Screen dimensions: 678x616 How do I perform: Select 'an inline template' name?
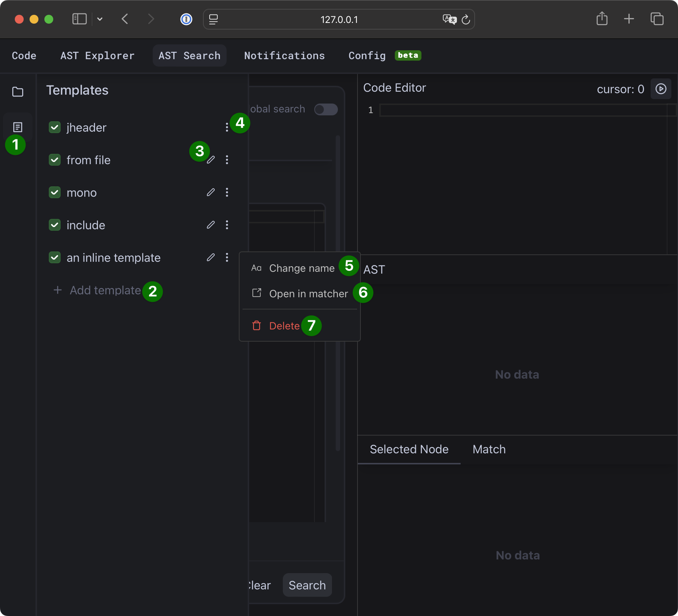pos(113,258)
